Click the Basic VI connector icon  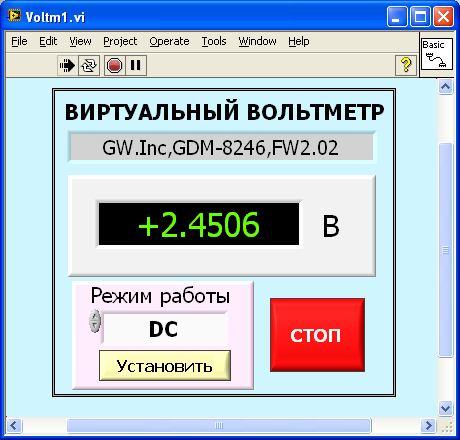pyautogui.click(x=437, y=54)
